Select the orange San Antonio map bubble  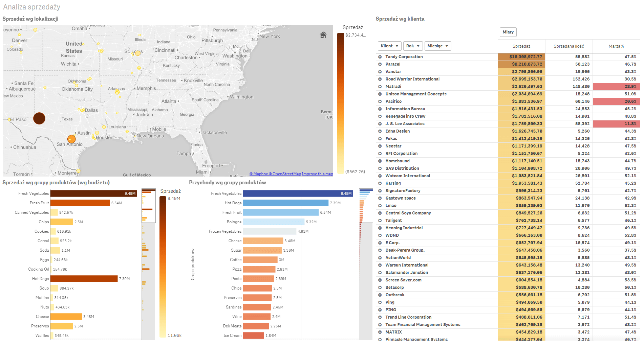tap(71, 139)
